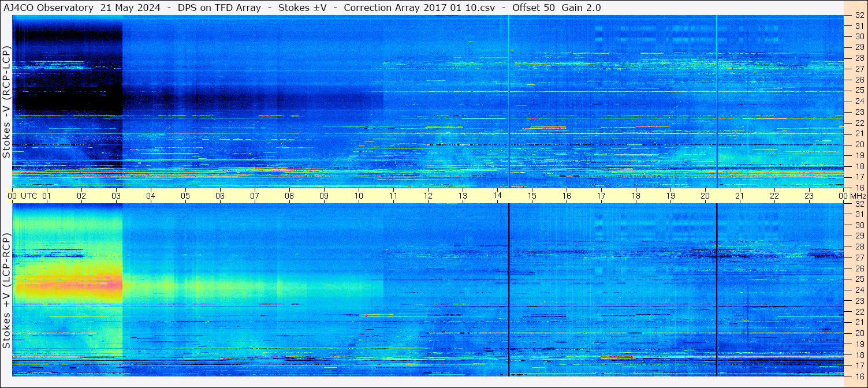Click the 22 hour time axis label
This screenshot has height=388, width=868.
click(774, 196)
